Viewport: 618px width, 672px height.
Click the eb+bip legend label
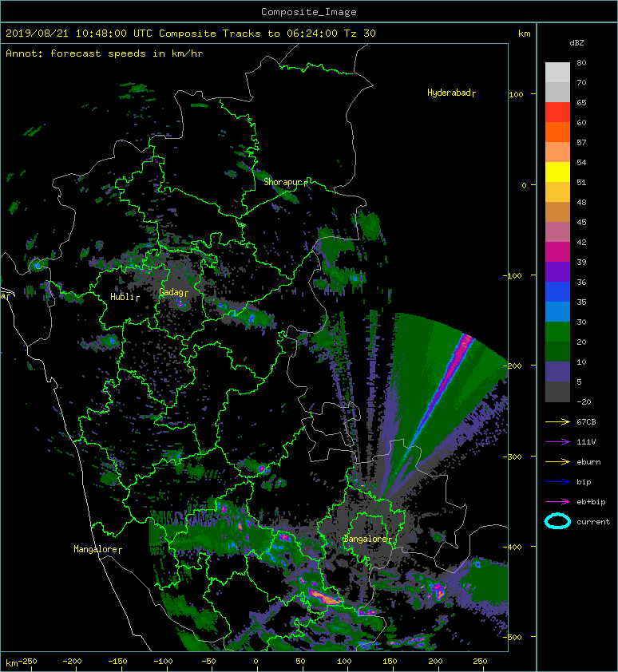(x=591, y=502)
